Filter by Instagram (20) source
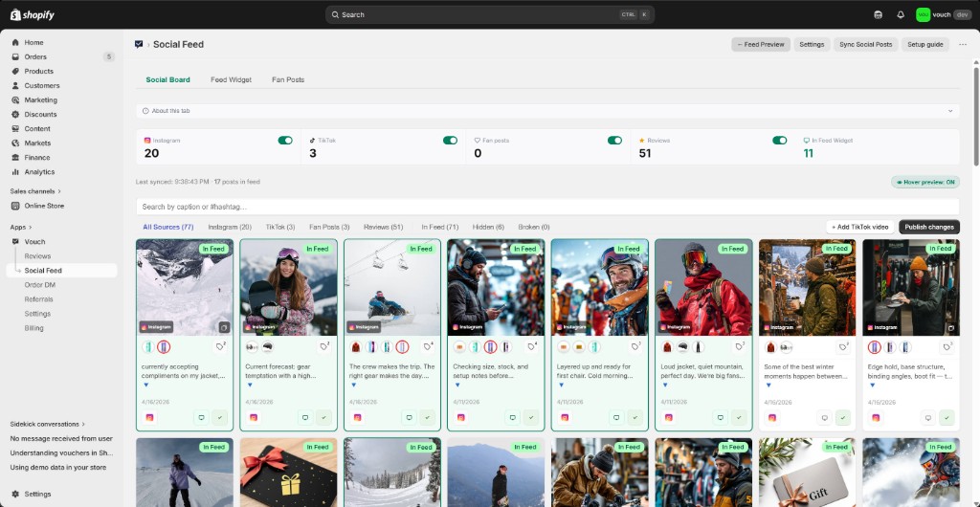The width and height of the screenshot is (980, 507). 230,228
